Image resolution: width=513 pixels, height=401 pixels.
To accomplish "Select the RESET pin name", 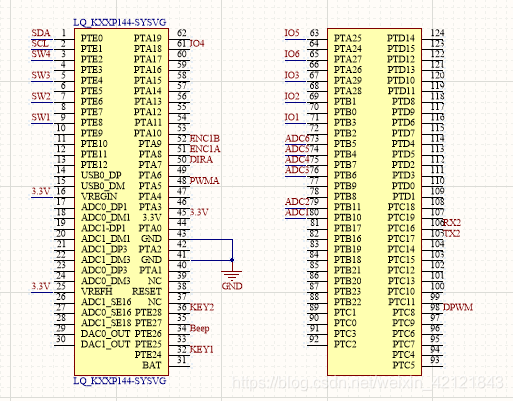I will [x=147, y=292].
